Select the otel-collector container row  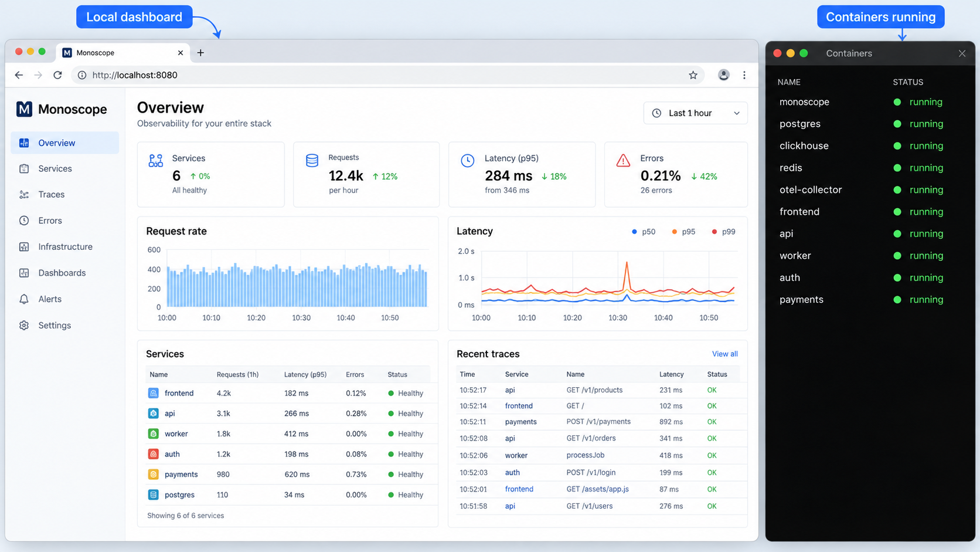pyautogui.click(x=870, y=189)
